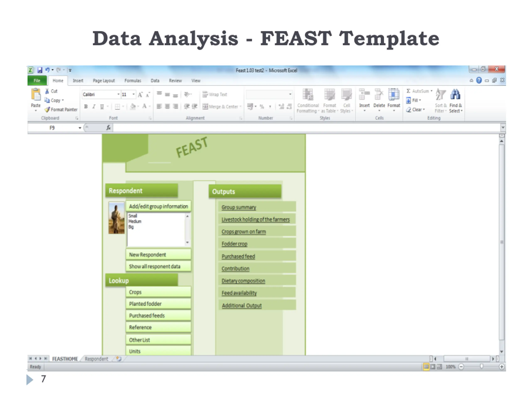Click the Excel Help question mark
532x399 pixels.
click(479, 80)
